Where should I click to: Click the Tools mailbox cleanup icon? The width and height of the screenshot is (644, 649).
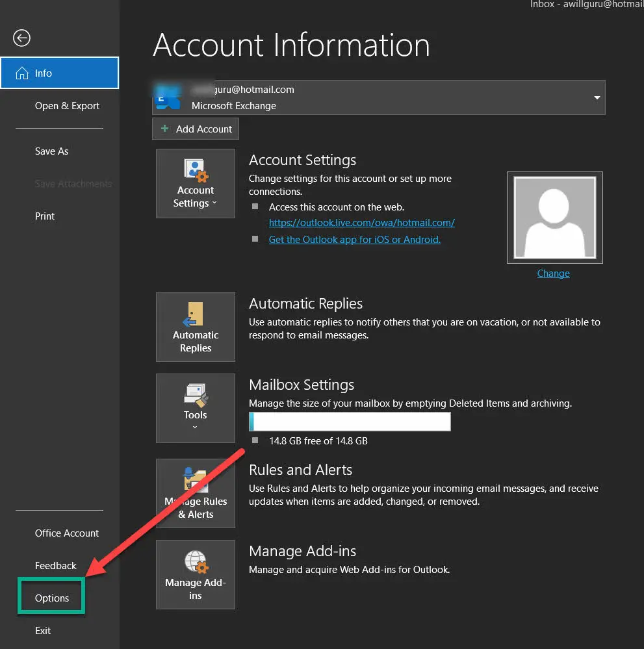point(196,395)
